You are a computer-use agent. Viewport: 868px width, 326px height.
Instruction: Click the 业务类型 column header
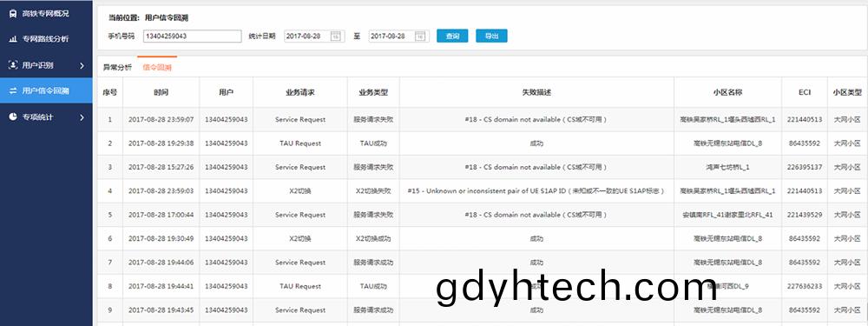coord(373,93)
